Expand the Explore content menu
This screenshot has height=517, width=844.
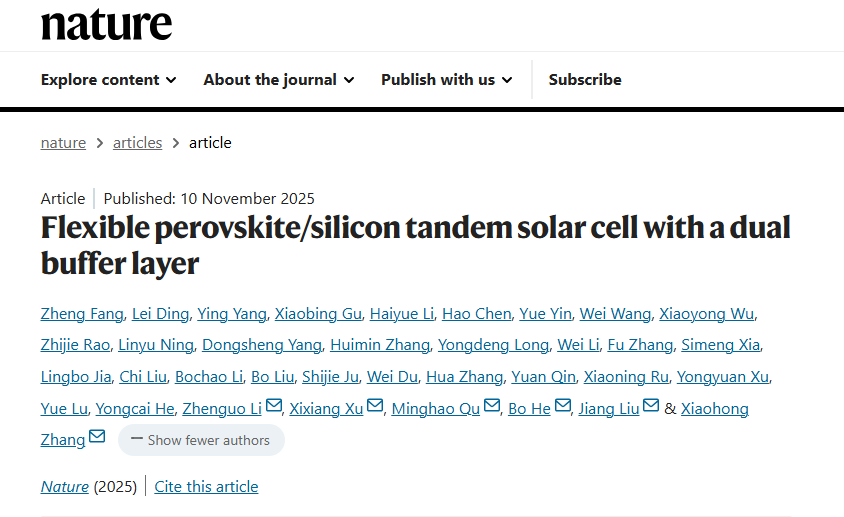[x=108, y=80]
